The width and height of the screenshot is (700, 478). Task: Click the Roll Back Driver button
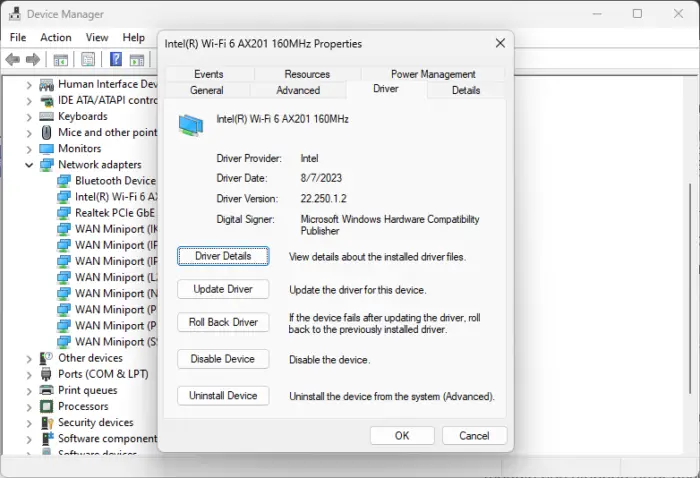pos(223,322)
